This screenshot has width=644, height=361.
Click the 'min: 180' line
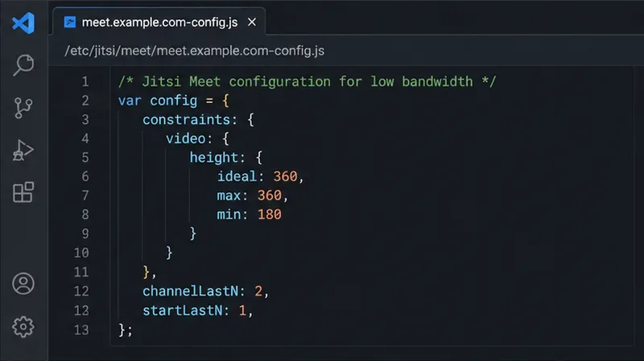click(249, 214)
